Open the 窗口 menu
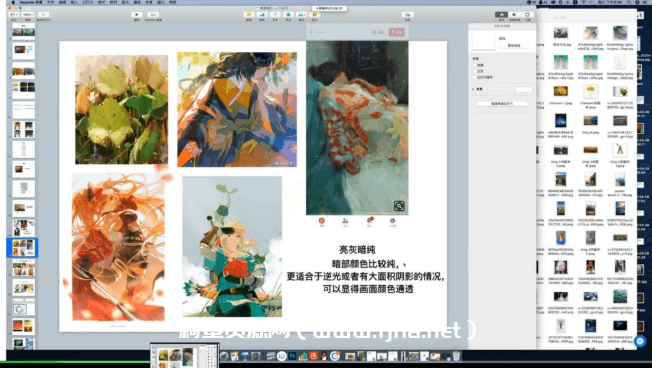Viewport: 652px width, 368px height. point(161,2)
